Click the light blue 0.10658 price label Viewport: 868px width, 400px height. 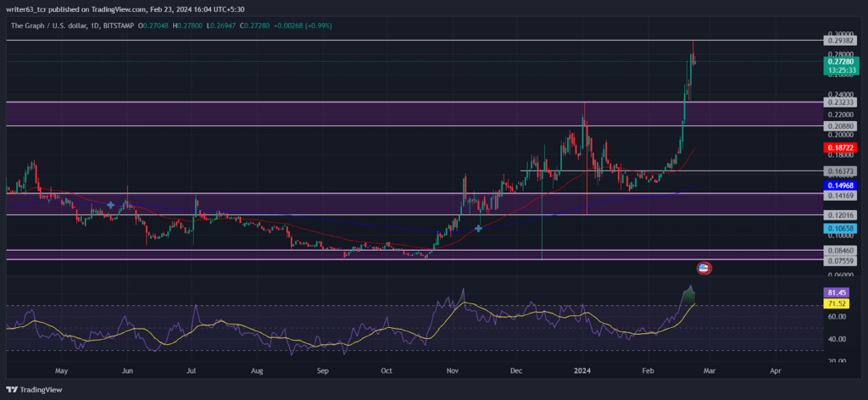pyautogui.click(x=840, y=229)
